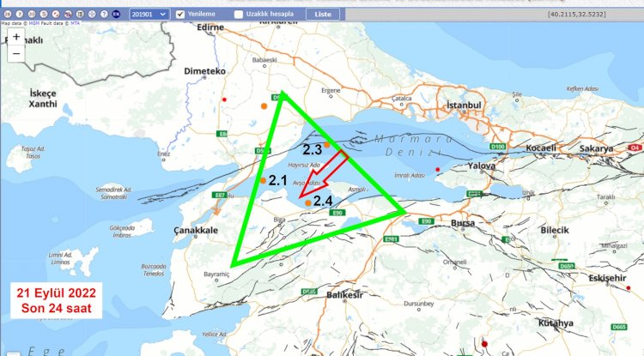This screenshot has height=356, width=644.
Task: Toggle the crossed-out fault lines icon
Action: pyautogui.click(x=68, y=14)
